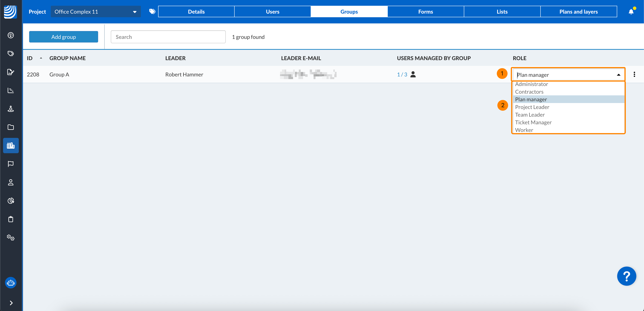Click the Add group button

tap(63, 37)
